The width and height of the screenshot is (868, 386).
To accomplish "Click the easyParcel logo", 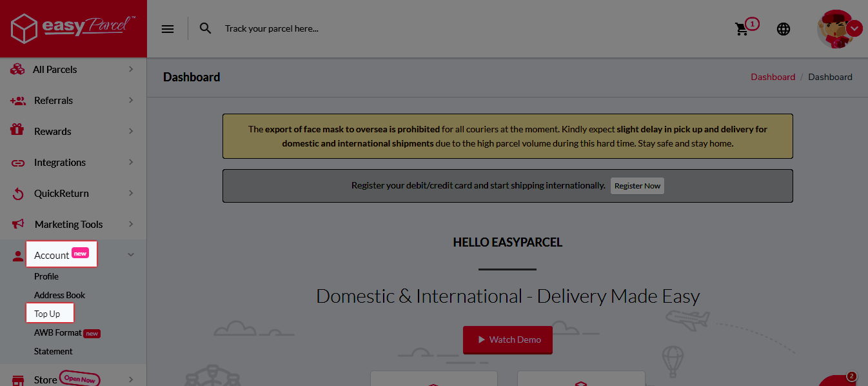I will pos(73,28).
